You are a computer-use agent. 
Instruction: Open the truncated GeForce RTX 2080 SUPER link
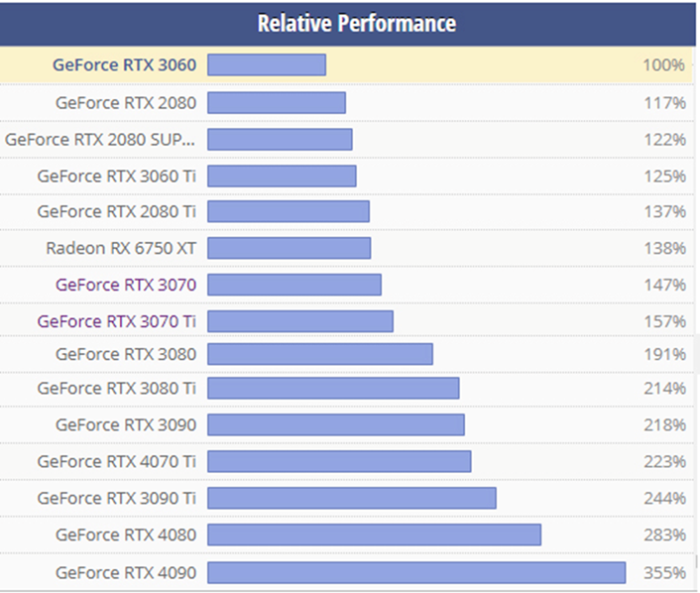click(100, 139)
